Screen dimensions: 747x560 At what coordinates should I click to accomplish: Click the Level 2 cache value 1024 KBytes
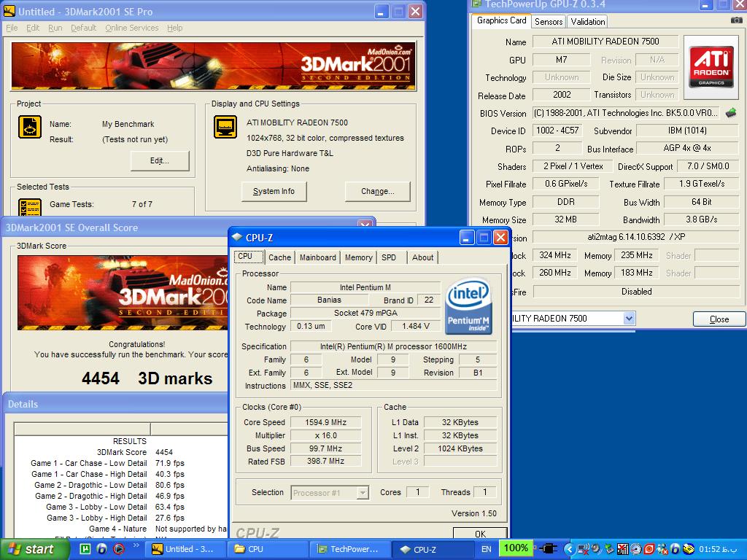point(460,448)
